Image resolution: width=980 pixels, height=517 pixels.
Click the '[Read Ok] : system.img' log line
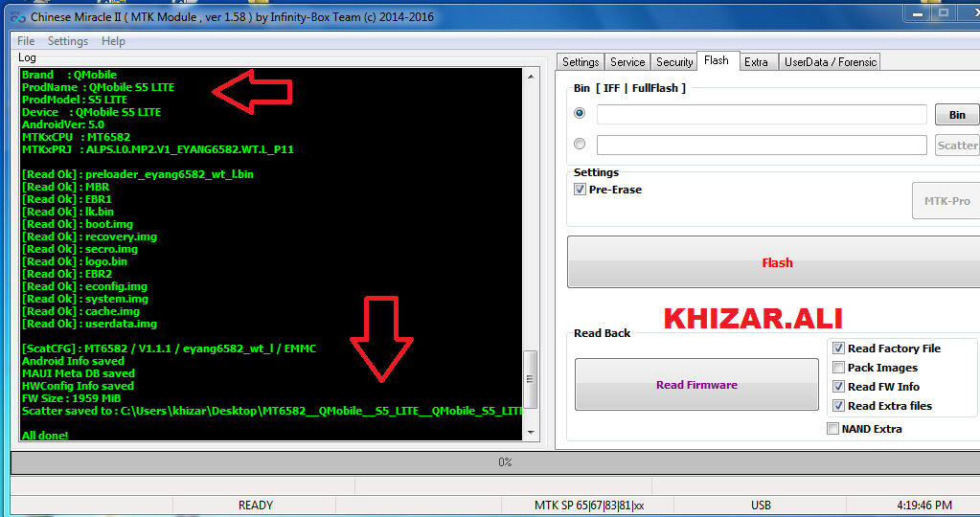[x=85, y=299]
